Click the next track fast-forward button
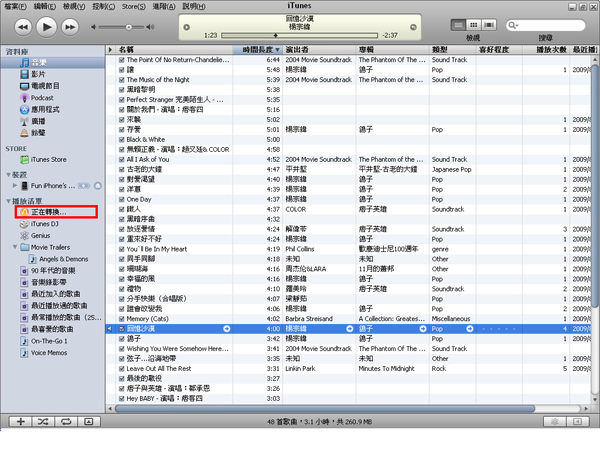 [x=70, y=27]
